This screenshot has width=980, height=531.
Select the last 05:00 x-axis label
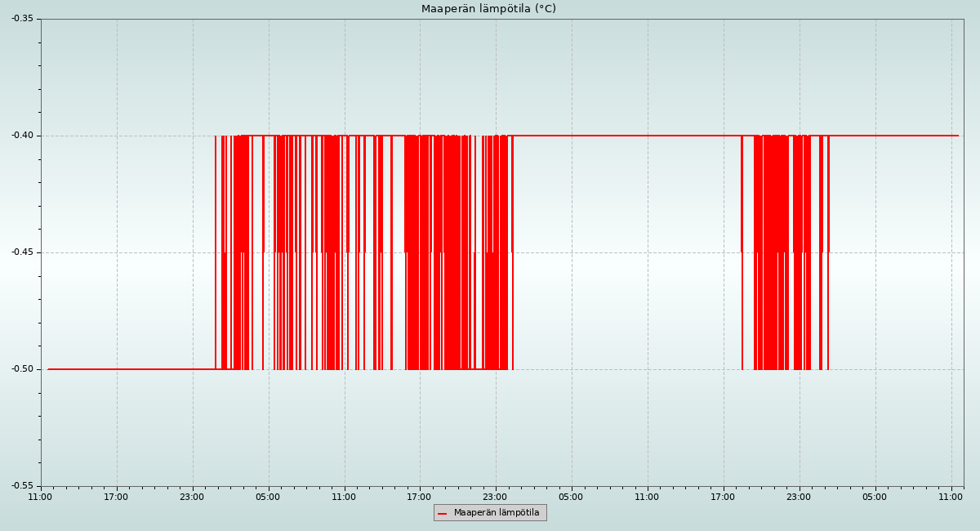coord(875,497)
